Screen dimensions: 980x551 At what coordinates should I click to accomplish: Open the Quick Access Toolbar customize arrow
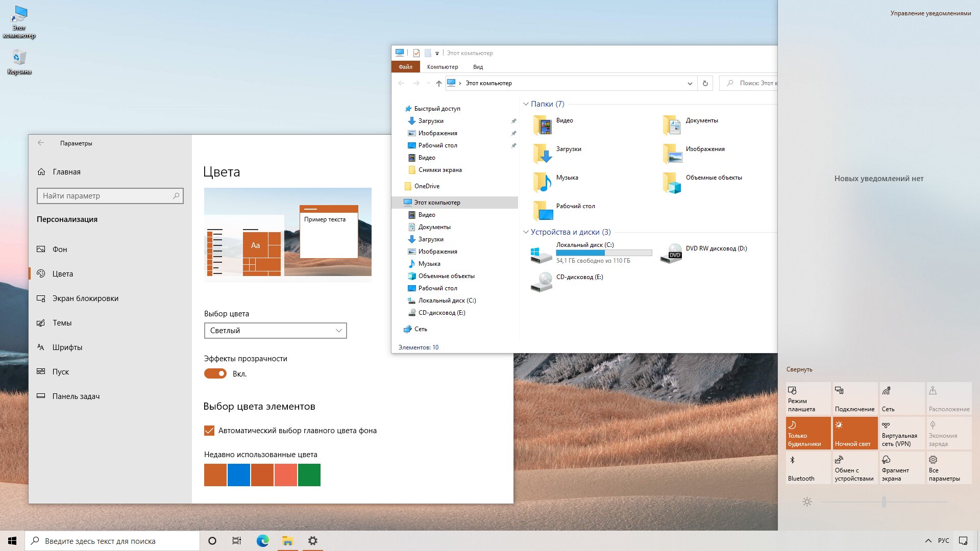click(437, 53)
